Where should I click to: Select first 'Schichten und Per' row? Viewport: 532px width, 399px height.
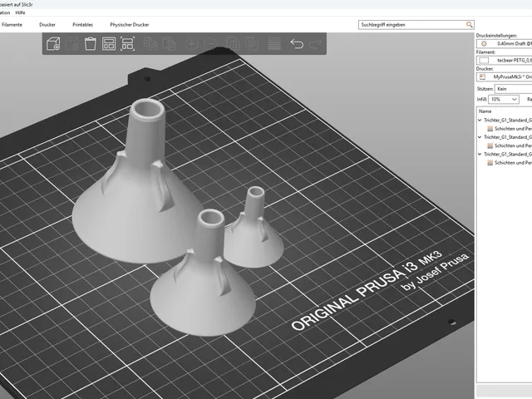point(513,129)
